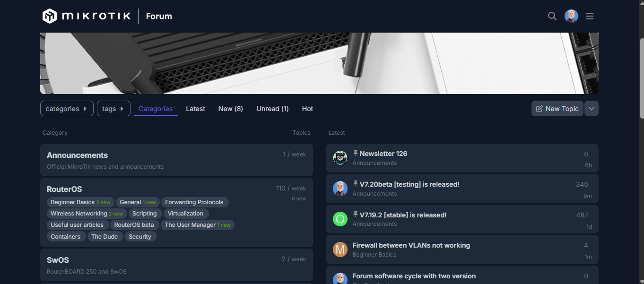Image resolution: width=644 pixels, height=284 pixels.
Task: Open the New (8) tab
Action: (x=231, y=109)
